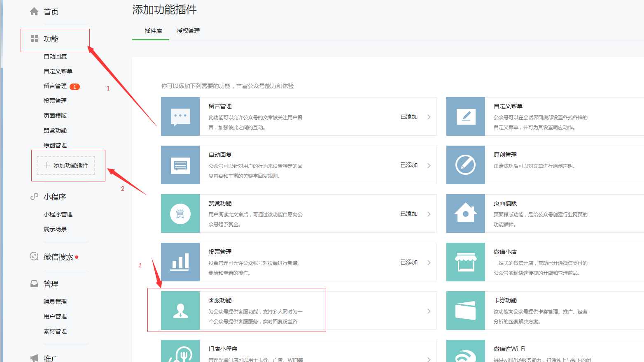Click the 小程序 section heading
The width and height of the screenshot is (644, 362).
[x=55, y=197]
